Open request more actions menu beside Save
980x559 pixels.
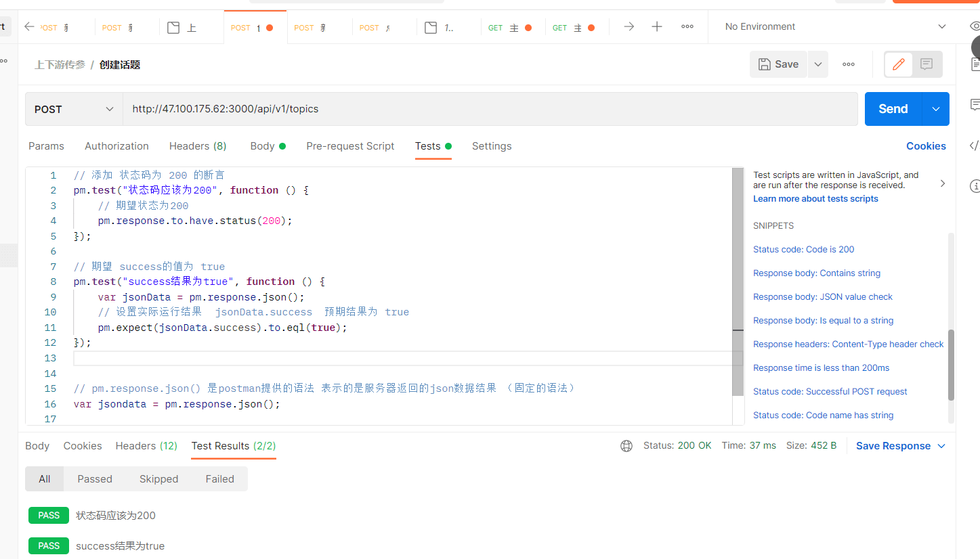(849, 64)
